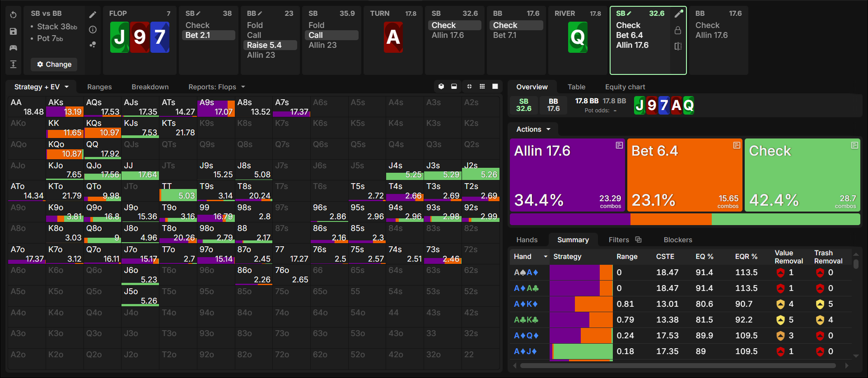The height and width of the screenshot is (378, 868).
Task: Open the Hand column sort dropdown
Action: (x=546, y=257)
